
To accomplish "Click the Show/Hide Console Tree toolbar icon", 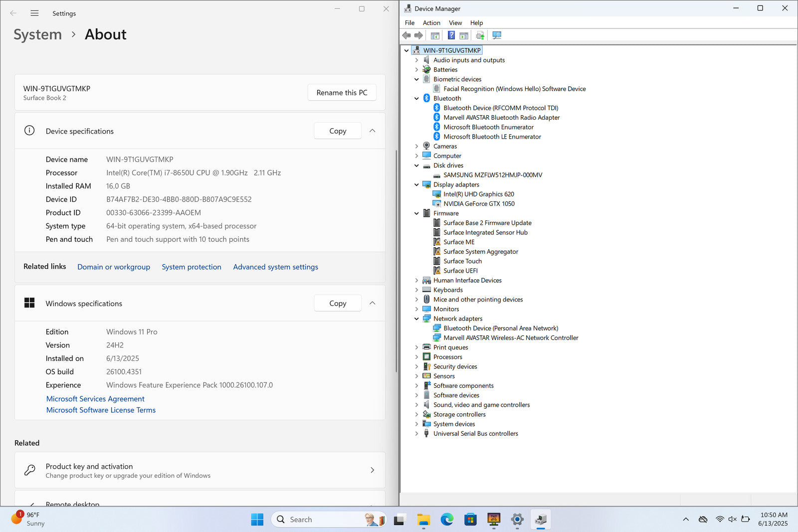I will click(x=435, y=35).
